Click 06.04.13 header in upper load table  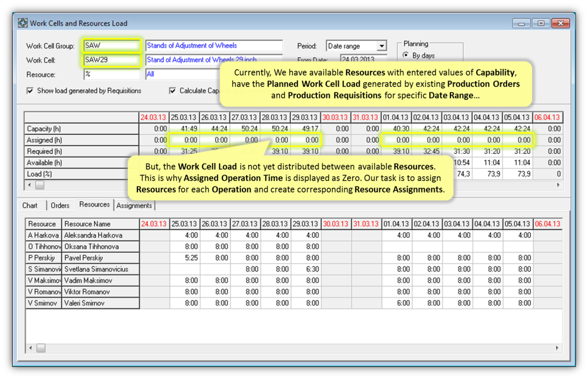point(547,117)
